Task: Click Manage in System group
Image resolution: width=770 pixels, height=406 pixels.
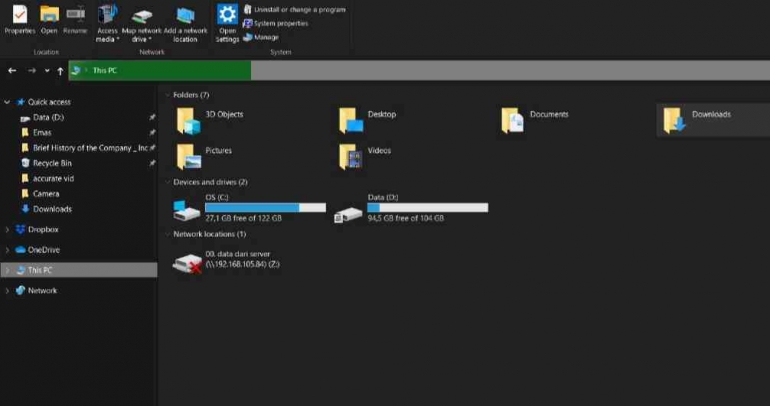Action: [x=261, y=37]
